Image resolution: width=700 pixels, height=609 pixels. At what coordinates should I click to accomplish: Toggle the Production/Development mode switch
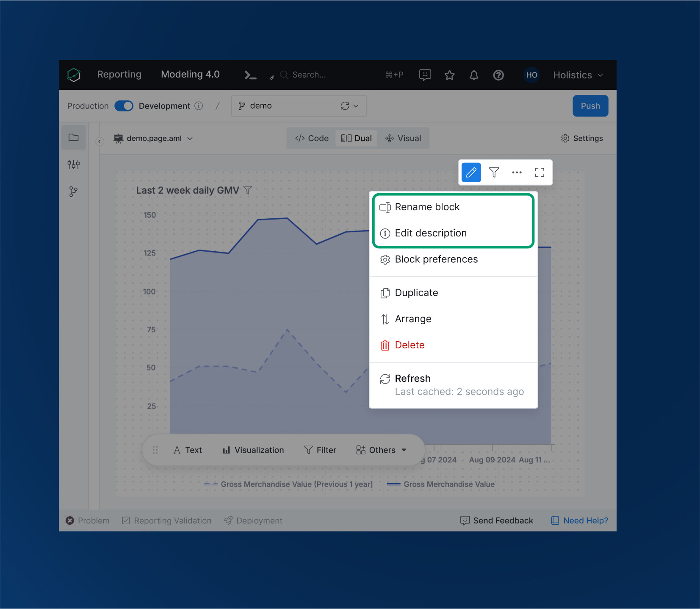[x=124, y=106]
